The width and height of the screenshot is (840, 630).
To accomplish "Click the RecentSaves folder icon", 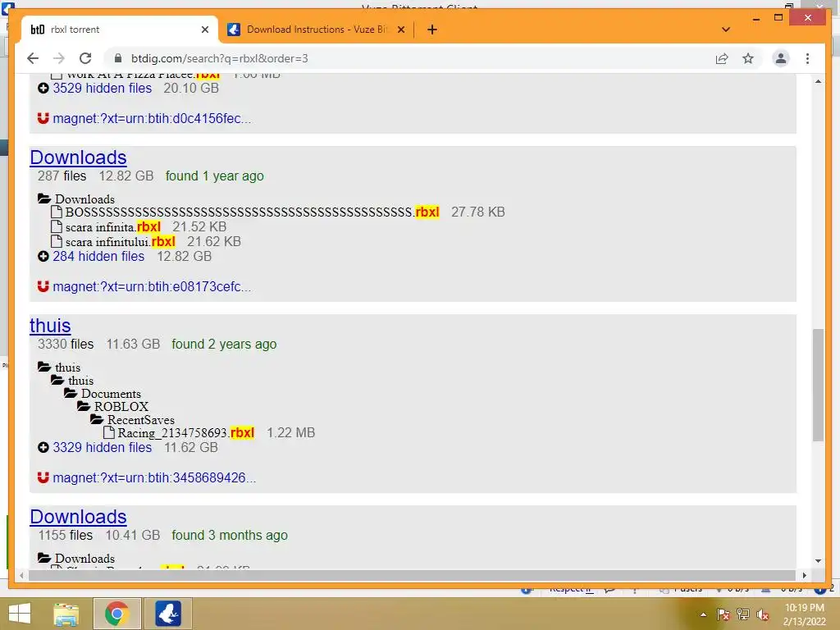I will [97, 419].
